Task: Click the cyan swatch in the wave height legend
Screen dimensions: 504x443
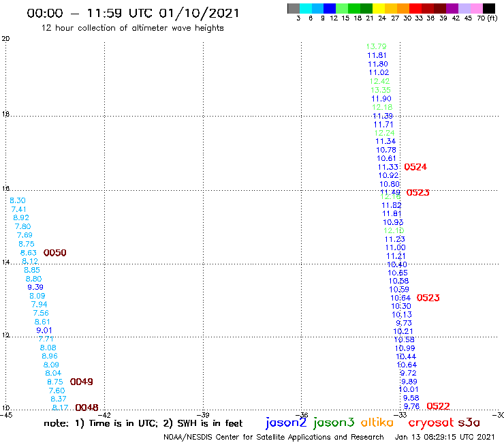Action: tap(306, 8)
